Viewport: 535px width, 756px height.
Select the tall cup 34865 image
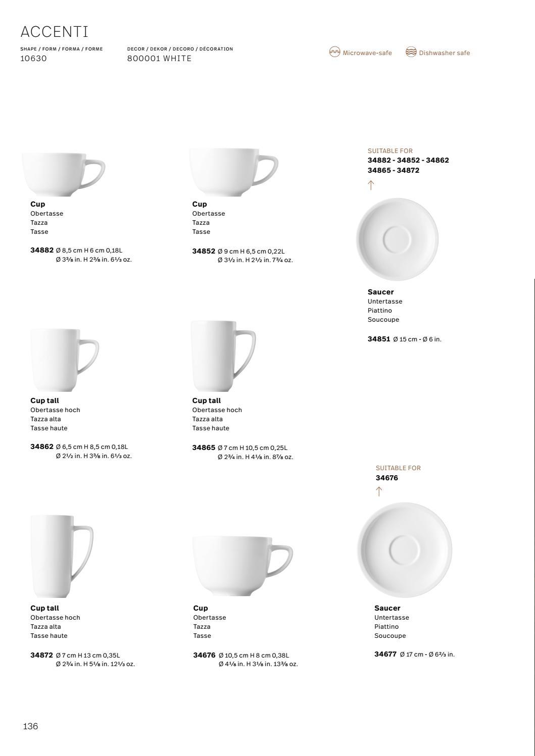coord(223,356)
